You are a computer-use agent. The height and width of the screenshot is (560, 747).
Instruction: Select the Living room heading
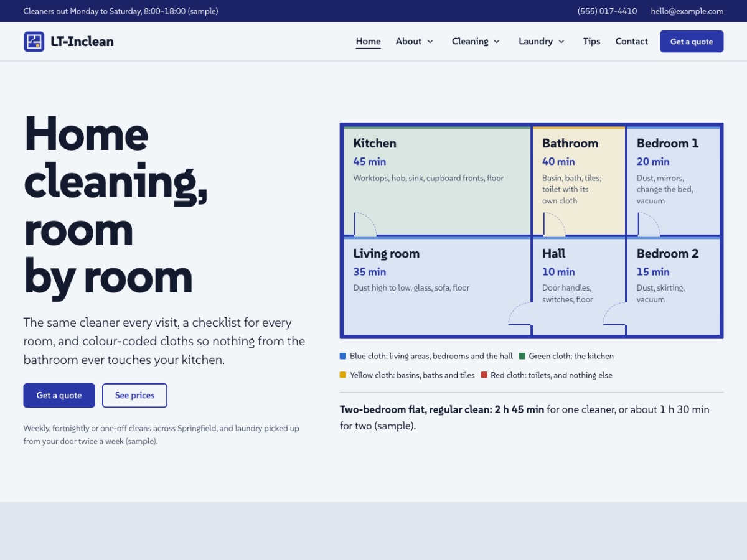(387, 254)
